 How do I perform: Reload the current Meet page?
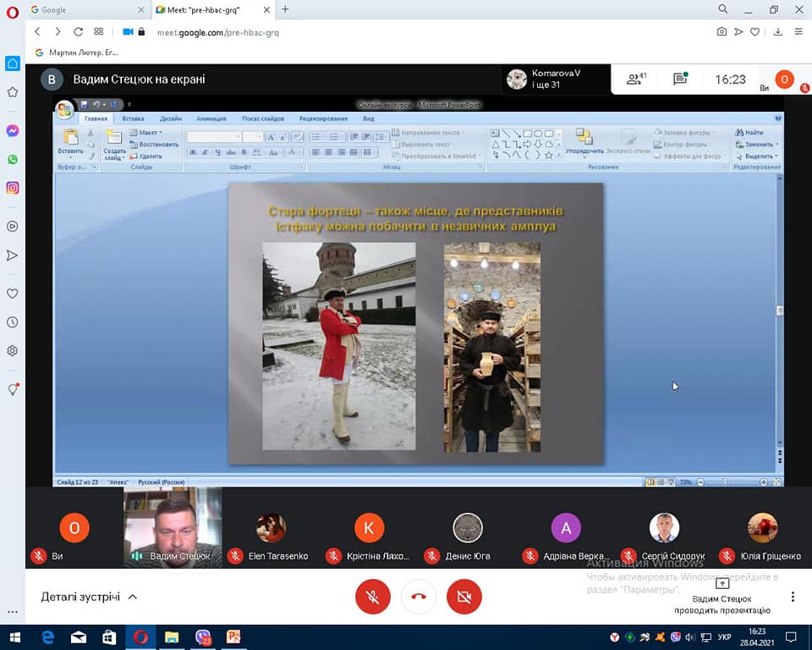78,32
